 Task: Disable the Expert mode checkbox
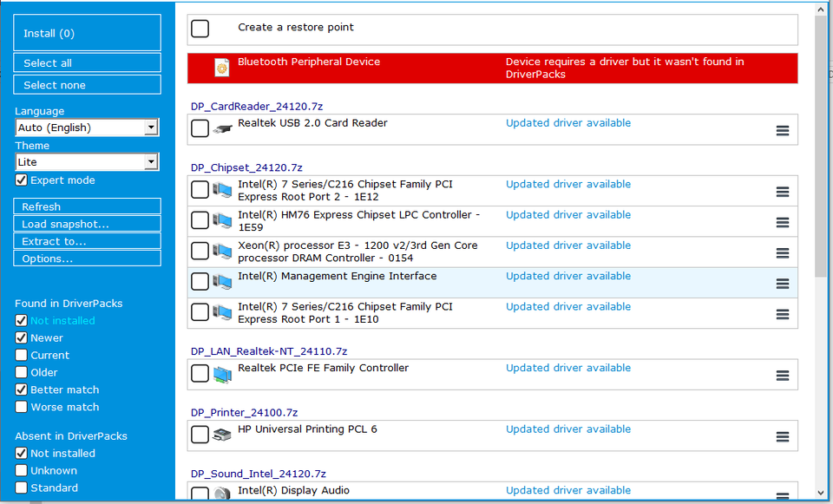[21, 180]
